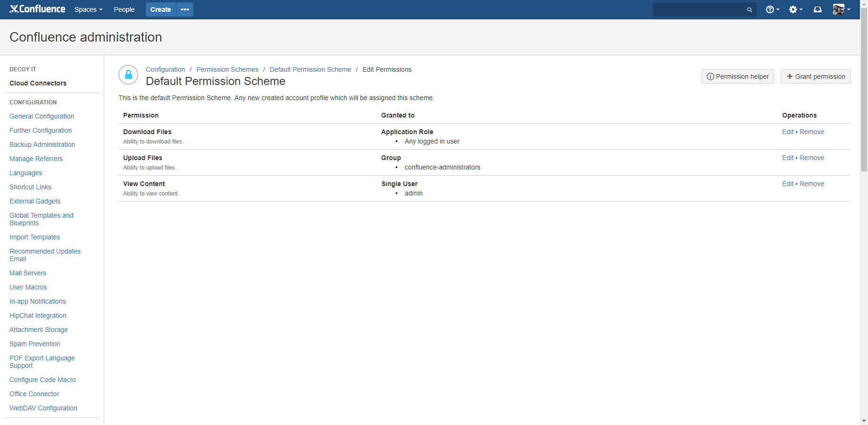The width and height of the screenshot is (868, 425).
Task: Click the 'View Content' permission name
Action: (x=144, y=184)
